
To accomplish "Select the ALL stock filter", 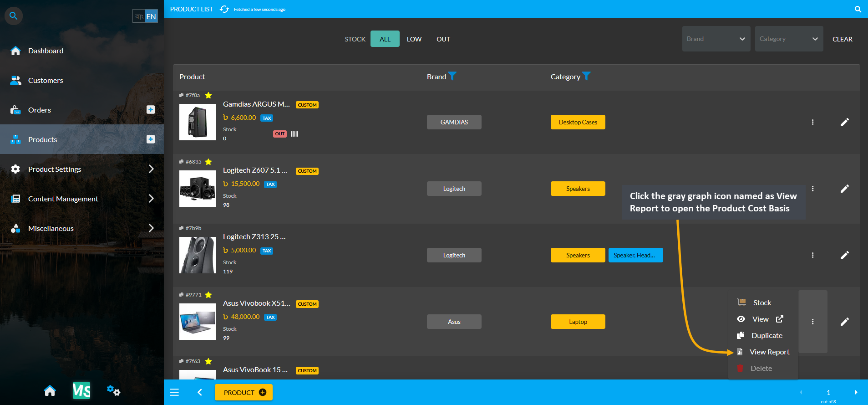I will point(385,39).
